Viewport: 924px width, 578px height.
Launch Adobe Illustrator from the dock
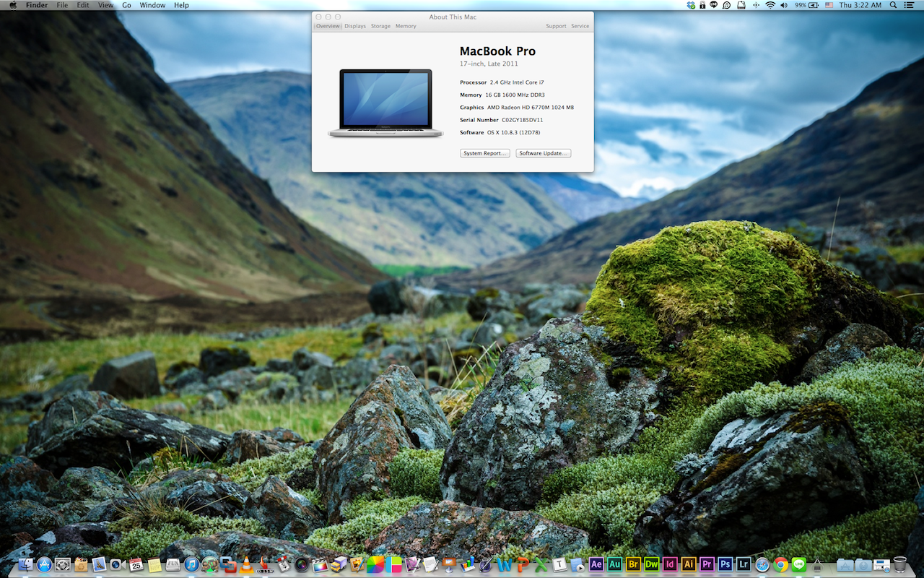[x=689, y=564]
